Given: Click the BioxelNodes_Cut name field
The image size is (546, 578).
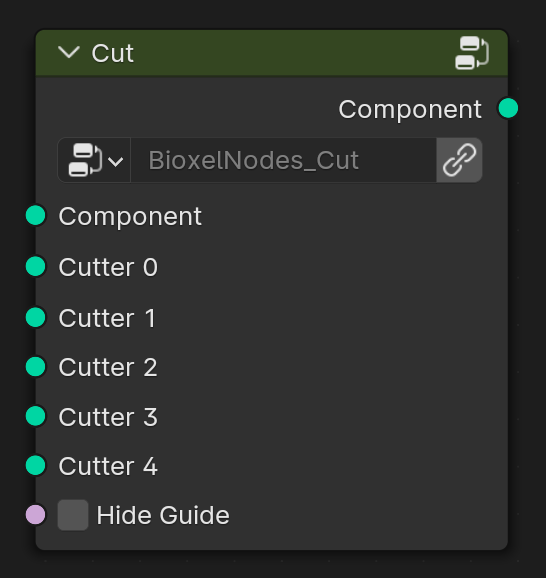Looking at the screenshot, I should tap(284, 160).
